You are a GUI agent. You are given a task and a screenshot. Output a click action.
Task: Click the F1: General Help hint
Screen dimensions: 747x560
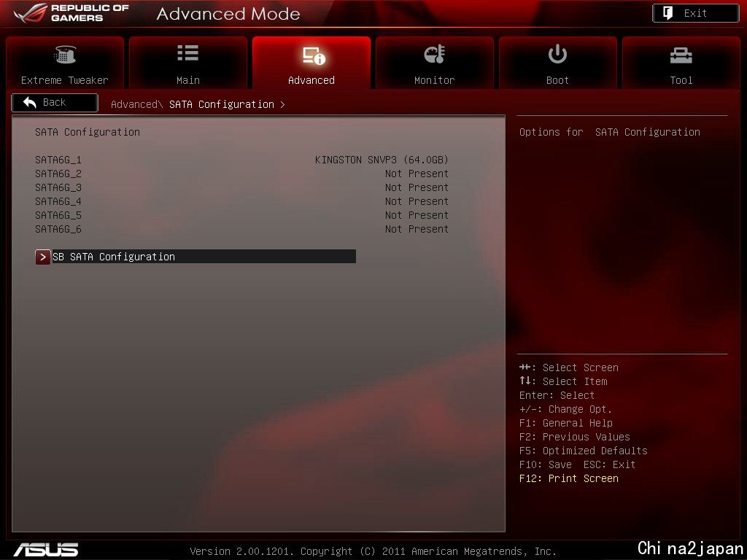click(x=566, y=423)
